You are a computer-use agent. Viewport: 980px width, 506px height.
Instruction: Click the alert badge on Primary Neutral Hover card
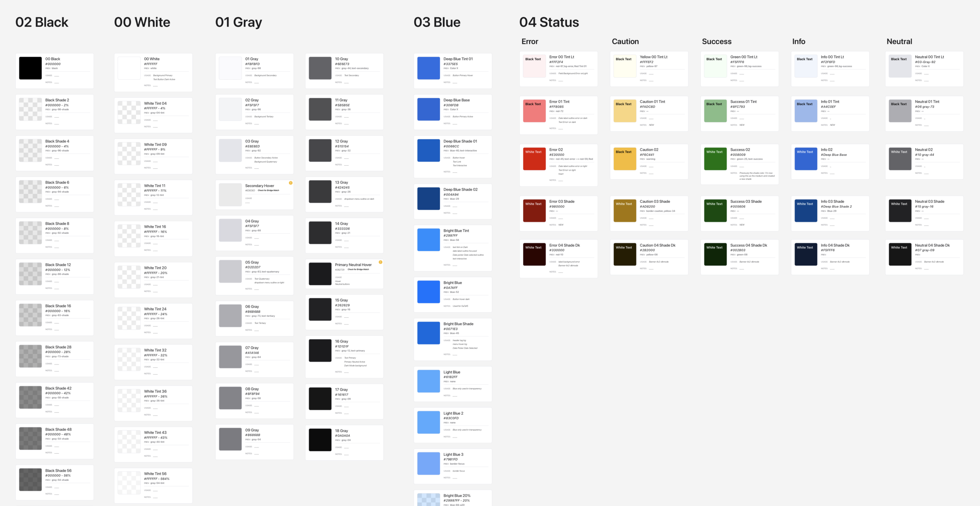point(380,262)
